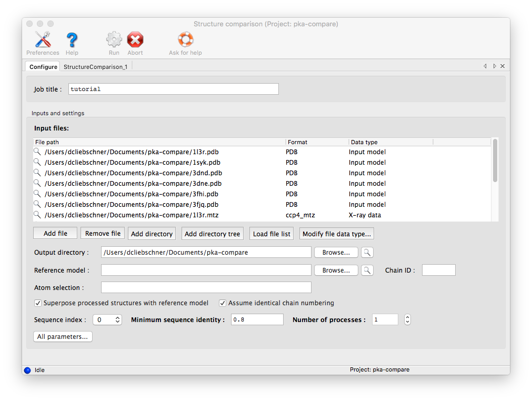Screen dimensions: 532x401
Task: Click the Add file button
Action: [x=55, y=233]
